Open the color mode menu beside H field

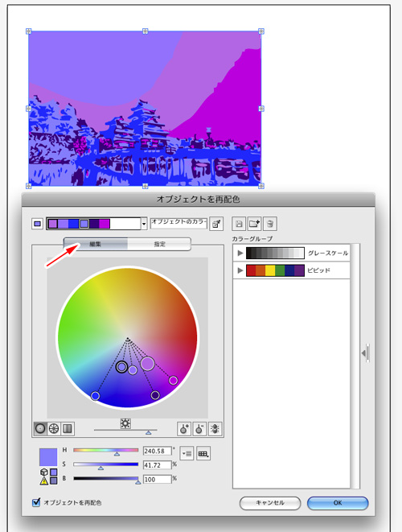(x=187, y=454)
